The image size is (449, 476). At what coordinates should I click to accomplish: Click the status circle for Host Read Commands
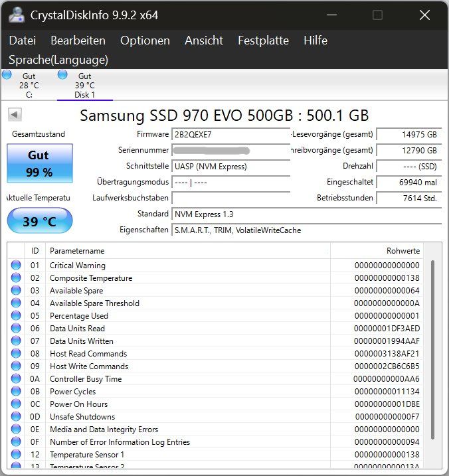tap(16, 353)
